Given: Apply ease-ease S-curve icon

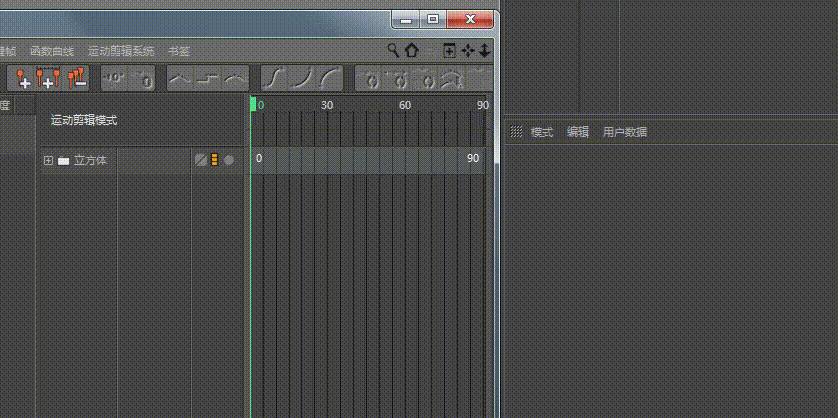Looking at the screenshot, I should [x=274, y=79].
